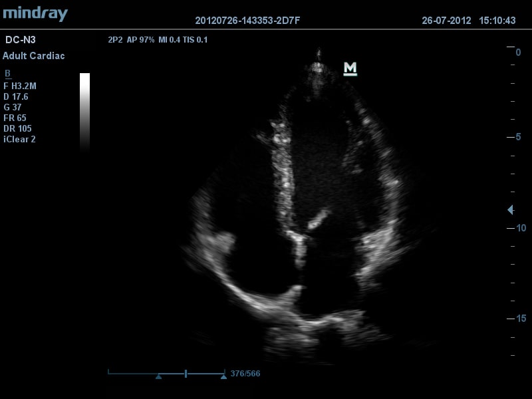Click the DC-N3 system model label
Image resolution: width=532 pixels, height=399 pixels.
[20, 40]
